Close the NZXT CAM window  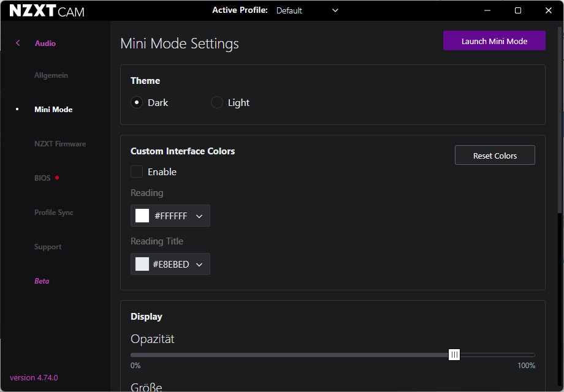[x=549, y=10]
